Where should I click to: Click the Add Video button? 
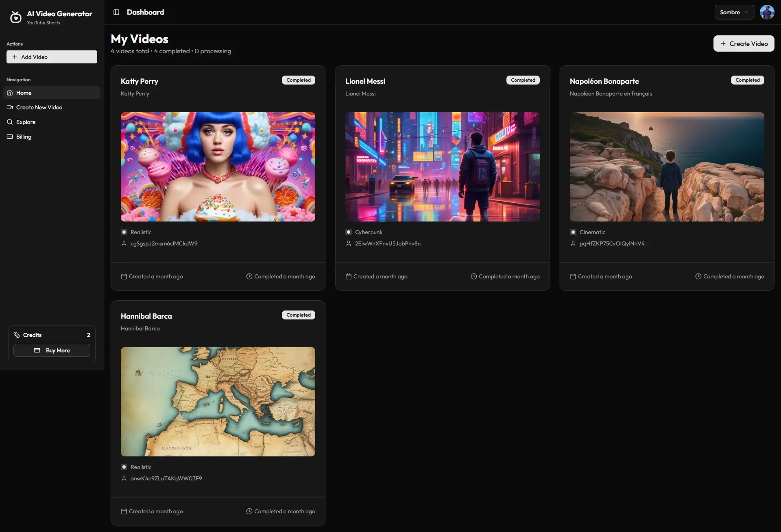(x=52, y=57)
